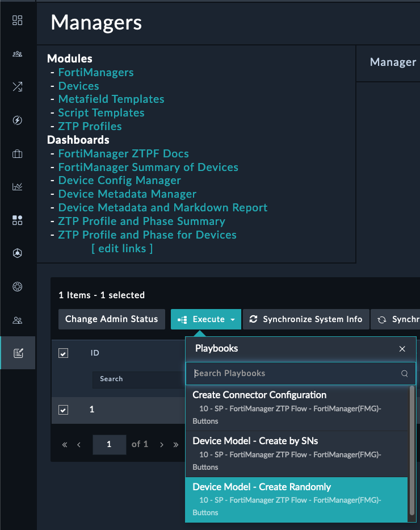Click the refresh icon on Synchronize System Info
The width and height of the screenshot is (420, 530).
pos(253,319)
